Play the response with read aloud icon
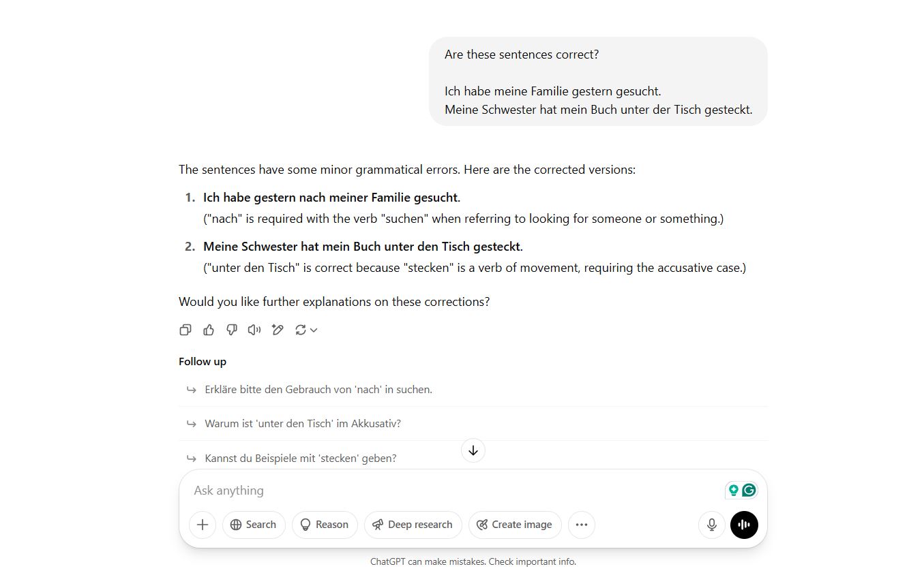The image size is (924, 573). click(x=254, y=330)
